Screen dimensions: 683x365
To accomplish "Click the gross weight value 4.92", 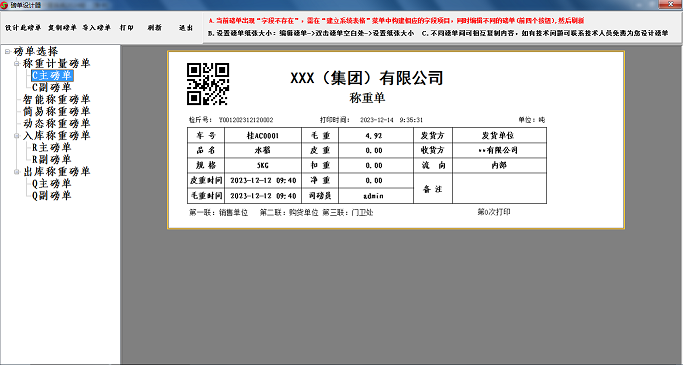I will [375, 135].
